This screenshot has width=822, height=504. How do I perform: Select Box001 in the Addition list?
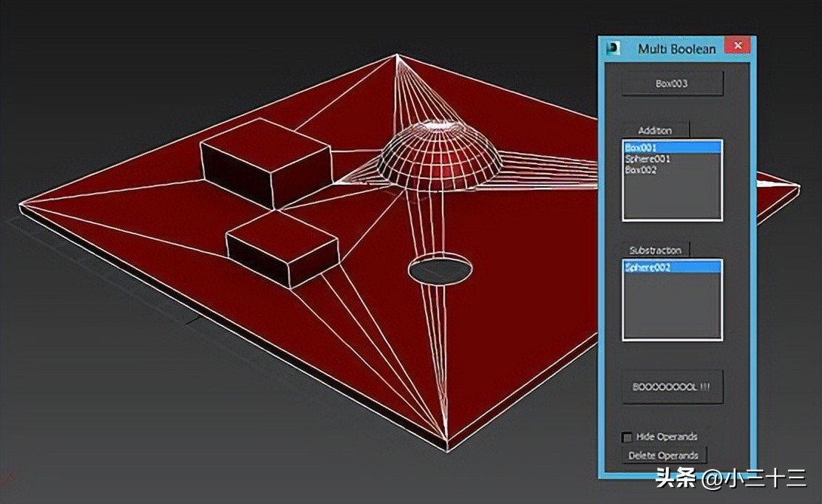click(x=671, y=148)
